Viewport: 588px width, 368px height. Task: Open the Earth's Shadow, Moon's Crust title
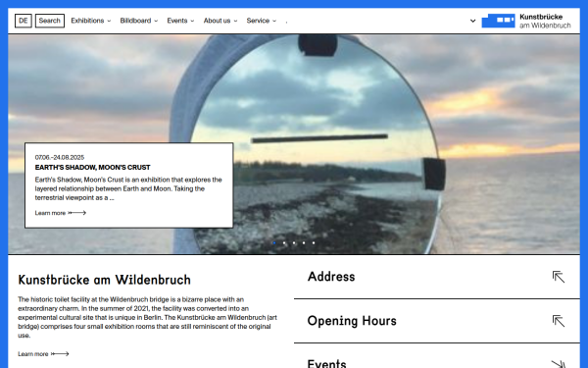(x=93, y=168)
